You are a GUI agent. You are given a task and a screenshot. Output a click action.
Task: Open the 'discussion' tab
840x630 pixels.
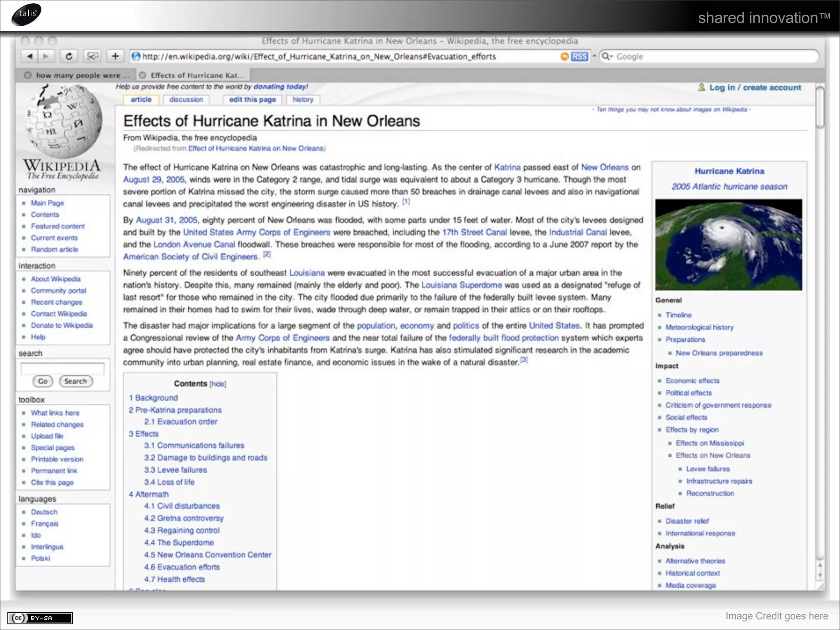pos(186,100)
